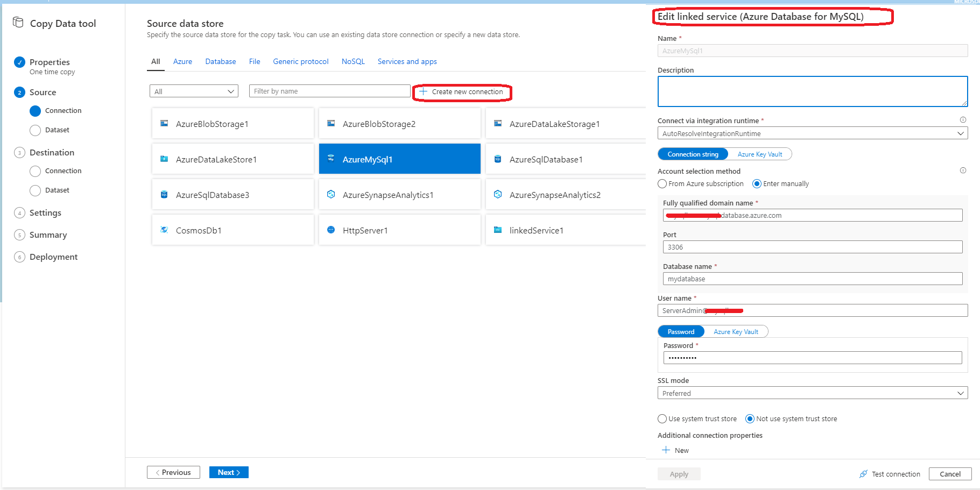Add New additional connection property
The height and width of the screenshot is (490, 980).
pyautogui.click(x=675, y=450)
